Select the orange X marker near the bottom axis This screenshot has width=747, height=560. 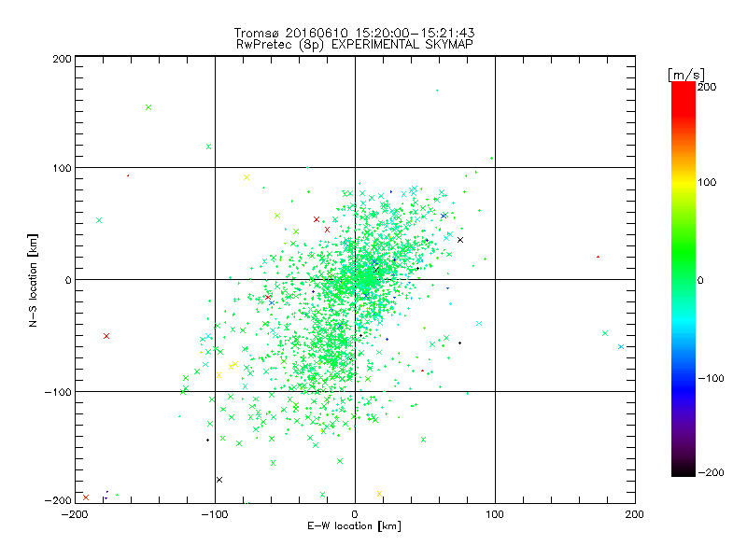point(379,494)
